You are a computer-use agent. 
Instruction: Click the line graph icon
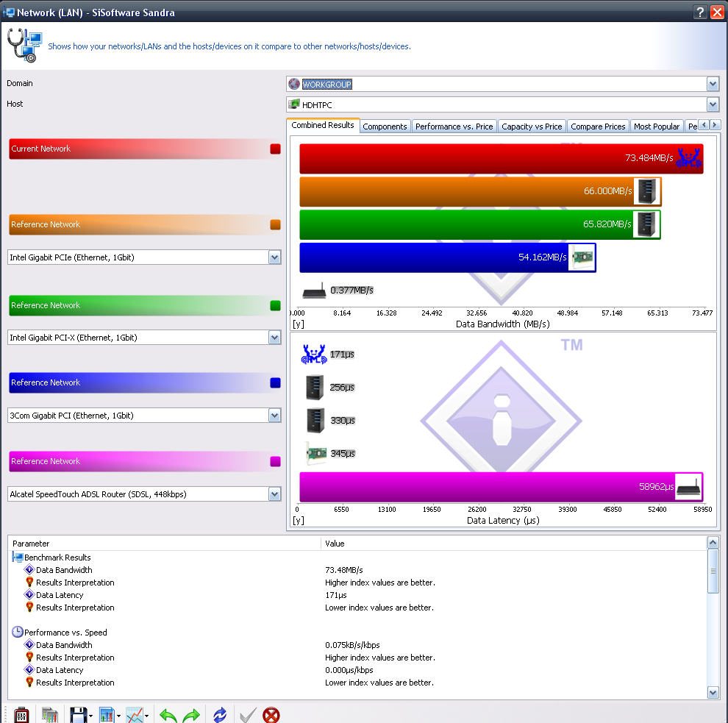[x=135, y=715]
